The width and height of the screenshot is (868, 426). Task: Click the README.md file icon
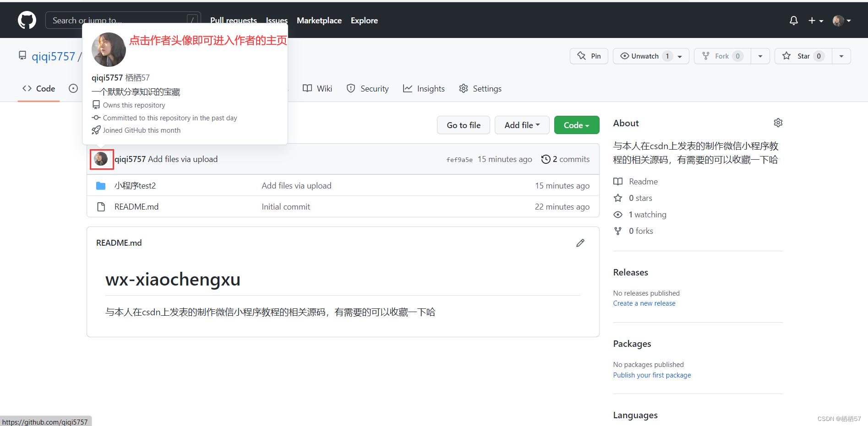coord(101,207)
